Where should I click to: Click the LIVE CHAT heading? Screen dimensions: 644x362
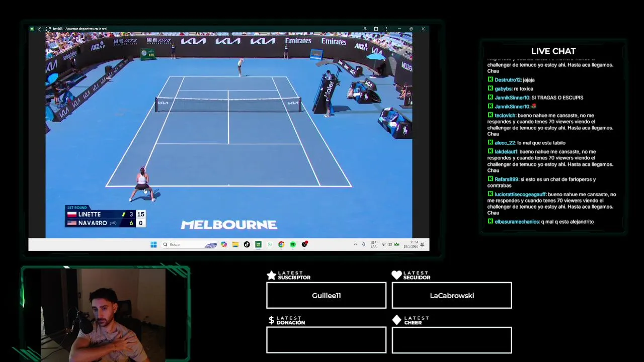coord(553,51)
